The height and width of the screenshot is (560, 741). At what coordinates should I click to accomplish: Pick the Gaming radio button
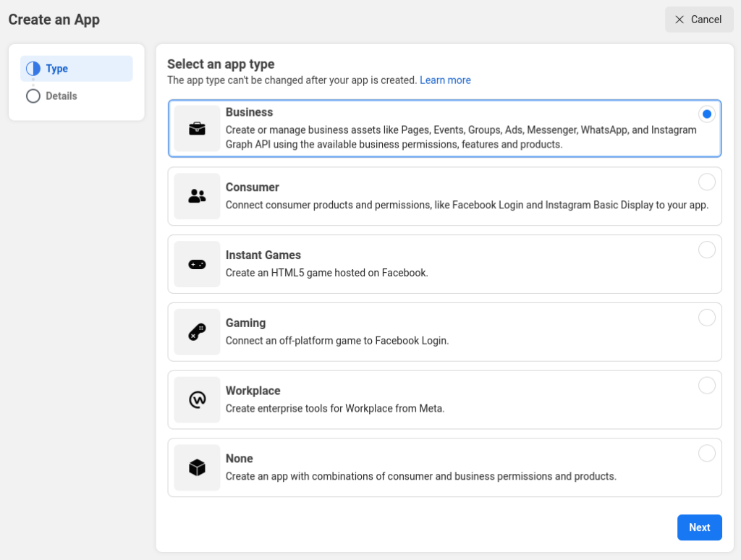pos(706,318)
